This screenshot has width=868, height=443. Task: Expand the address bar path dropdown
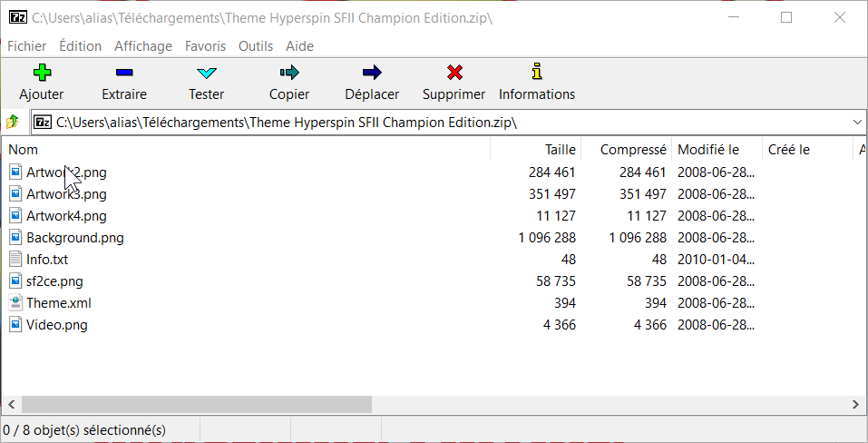pyautogui.click(x=857, y=122)
